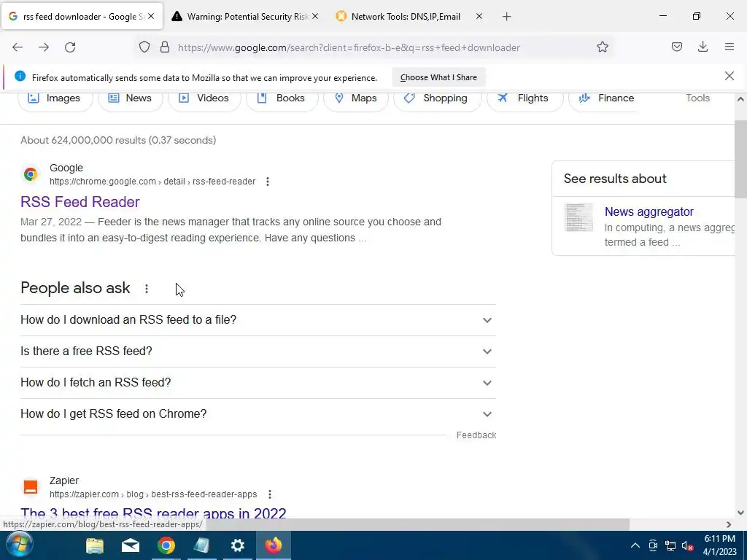
Task: Open the Firefox downloads panel
Action: click(703, 47)
